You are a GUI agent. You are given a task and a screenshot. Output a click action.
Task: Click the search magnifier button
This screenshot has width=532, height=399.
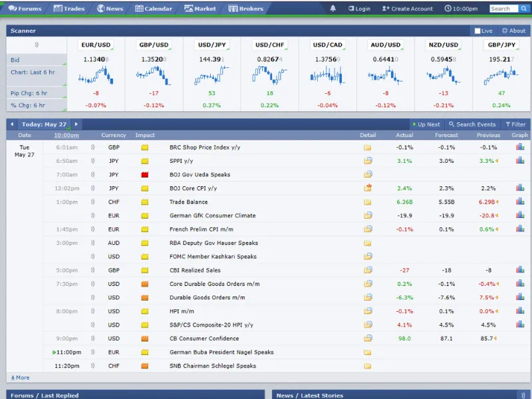tap(524, 9)
